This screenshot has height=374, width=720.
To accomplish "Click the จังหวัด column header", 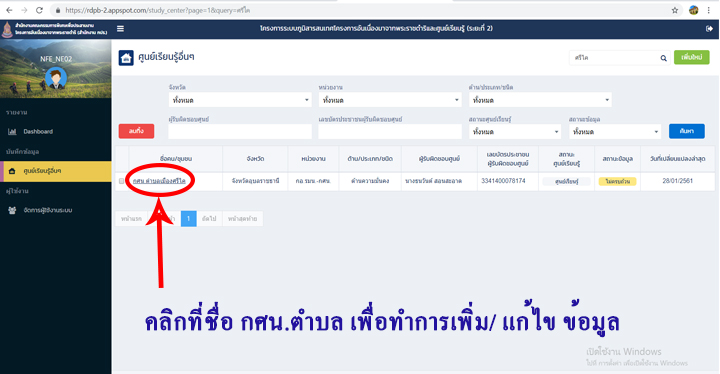I will pos(255,159).
